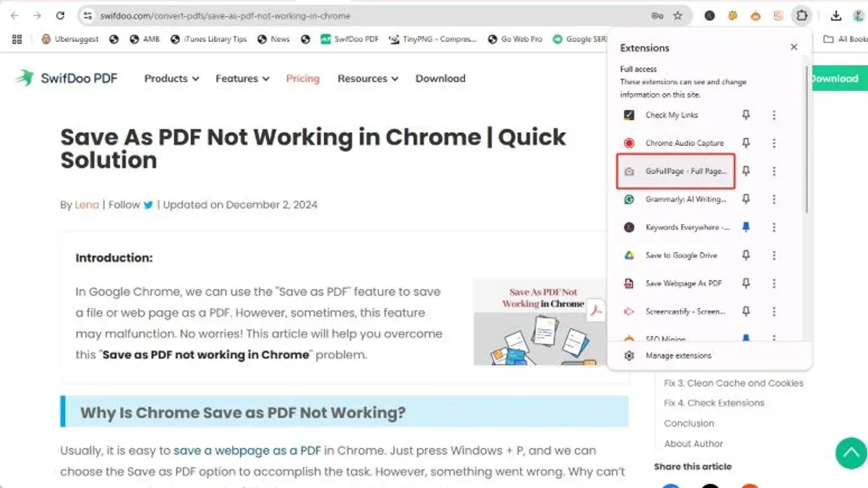
Task: Close the Extensions popup
Action: point(793,47)
